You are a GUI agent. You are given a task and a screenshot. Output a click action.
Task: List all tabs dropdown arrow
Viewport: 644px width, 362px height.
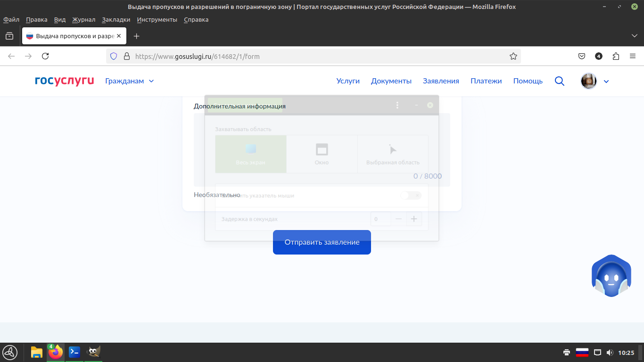click(x=634, y=36)
